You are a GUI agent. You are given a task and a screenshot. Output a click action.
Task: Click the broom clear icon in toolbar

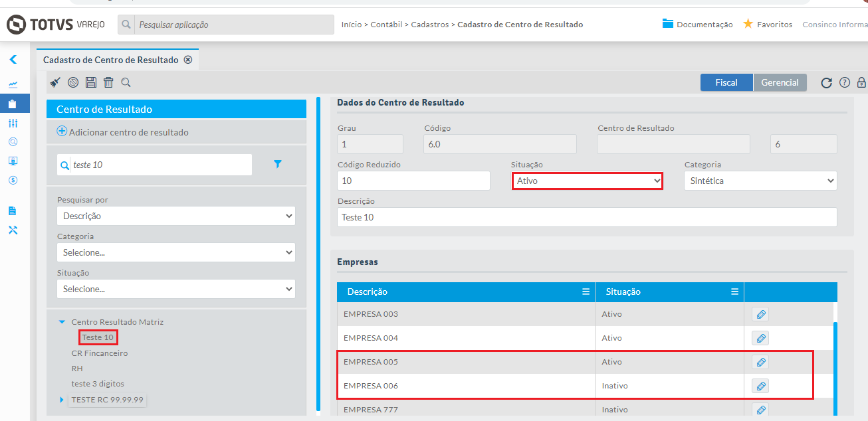(x=55, y=82)
